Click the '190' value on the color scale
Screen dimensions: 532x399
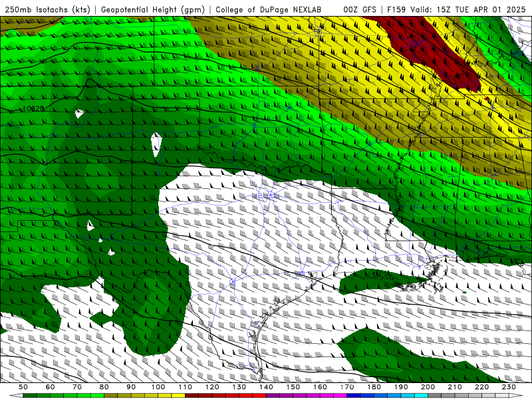point(401,387)
